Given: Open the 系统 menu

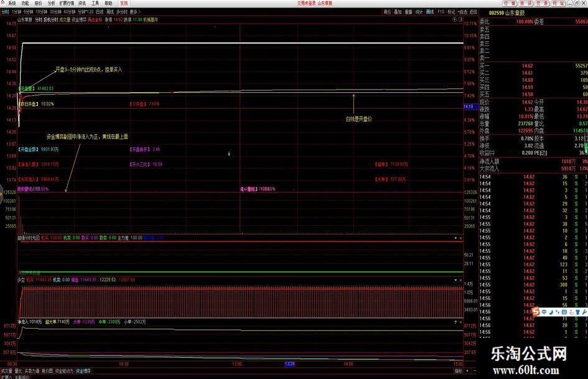Looking at the screenshot, I should coord(12,3).
